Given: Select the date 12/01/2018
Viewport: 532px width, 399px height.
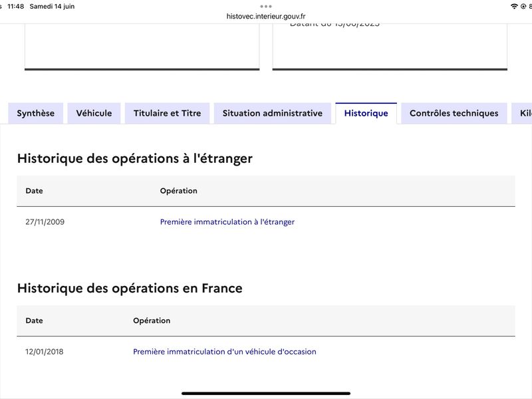Looking at the screenshot, I should [x=45, y=352].
